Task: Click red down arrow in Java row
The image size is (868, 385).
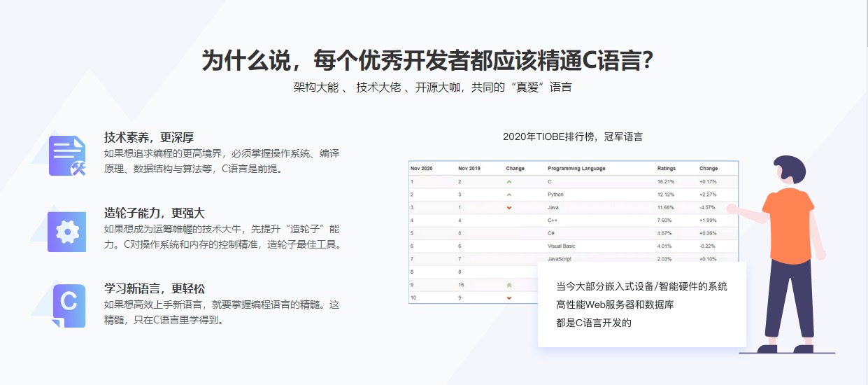Action: pyautogui.click(x=508, y=207)
